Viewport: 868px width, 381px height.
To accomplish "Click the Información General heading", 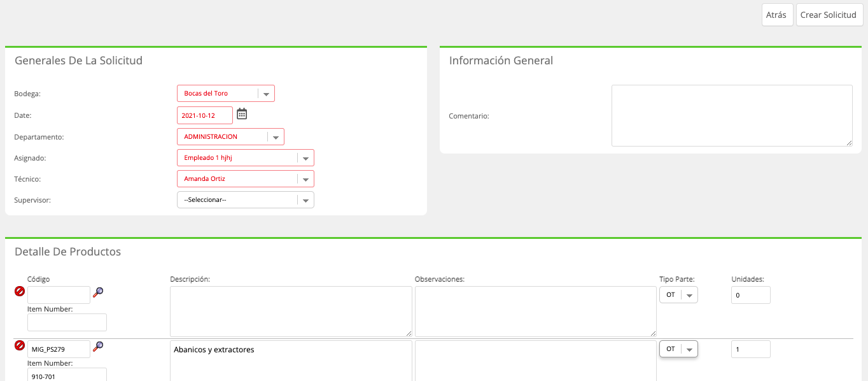I will click(x=501, y=61).
